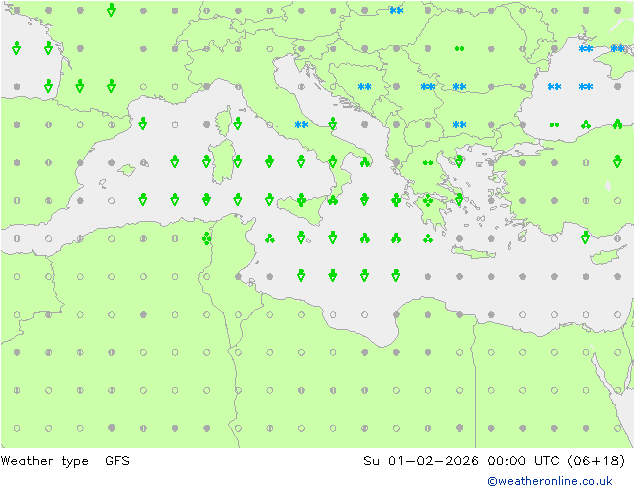The height and width of the screenshot is (490, 634).
Task: Click the rain symbol at Italy's heel
Action: [x=365, y=163]
